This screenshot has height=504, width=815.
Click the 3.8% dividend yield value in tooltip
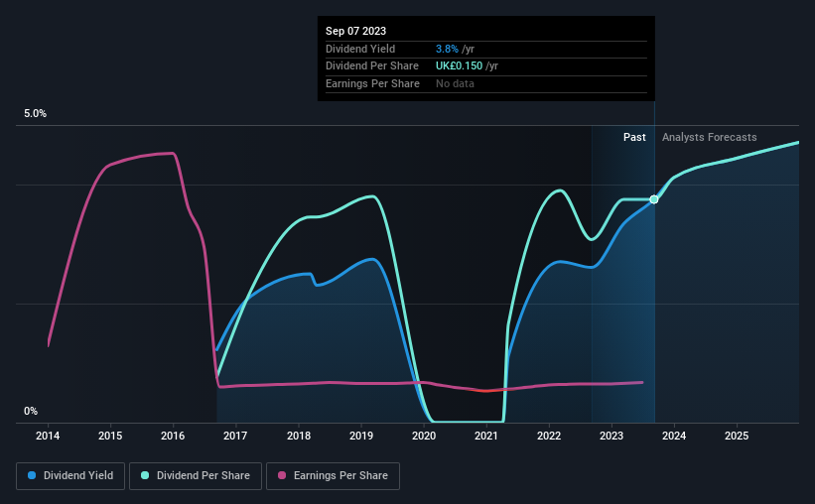click(447, 49)
